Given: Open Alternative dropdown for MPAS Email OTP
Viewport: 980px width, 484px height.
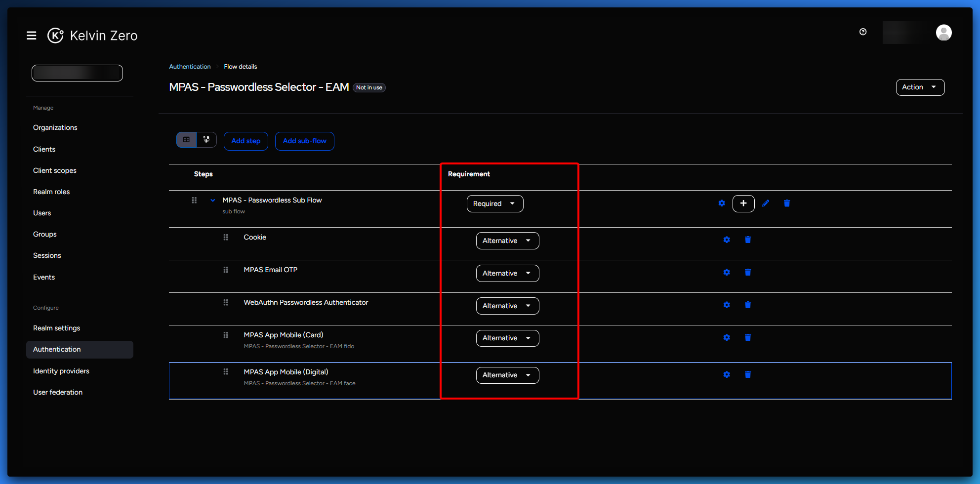Looking at the screenshot, I should pyautogui.click(x=507, y=274).
